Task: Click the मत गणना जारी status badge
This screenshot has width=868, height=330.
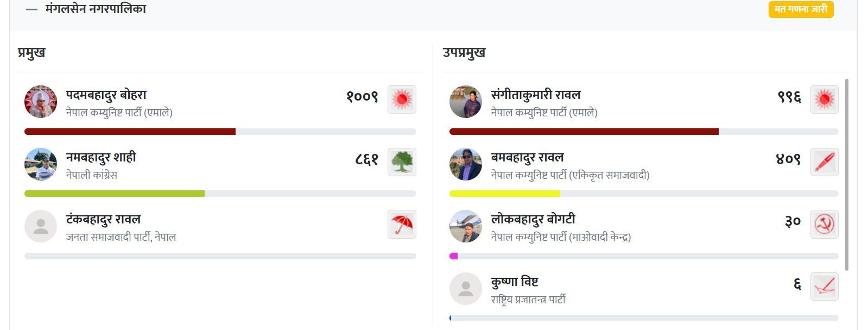Action: tap(801, 9)
